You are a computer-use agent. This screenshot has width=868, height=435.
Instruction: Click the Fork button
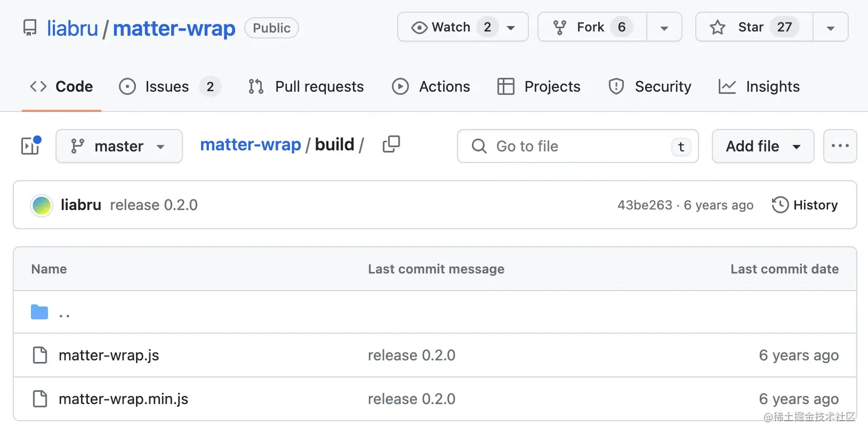592,27
